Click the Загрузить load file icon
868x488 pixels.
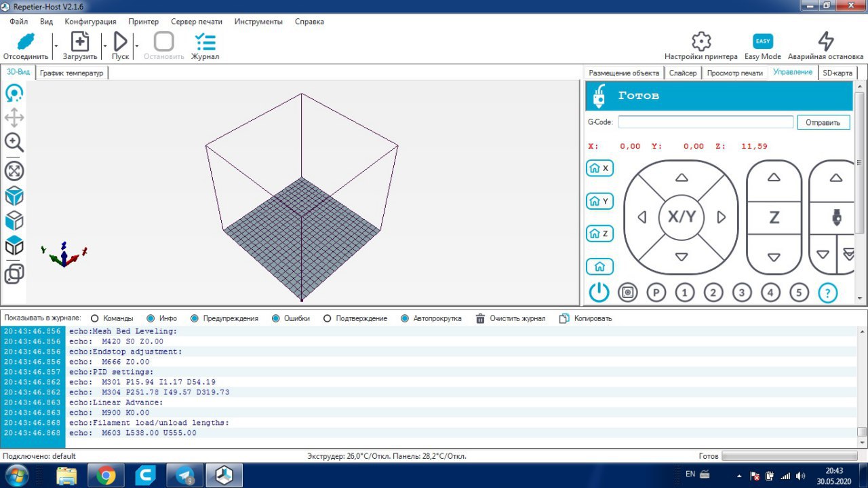pos(80,41)
